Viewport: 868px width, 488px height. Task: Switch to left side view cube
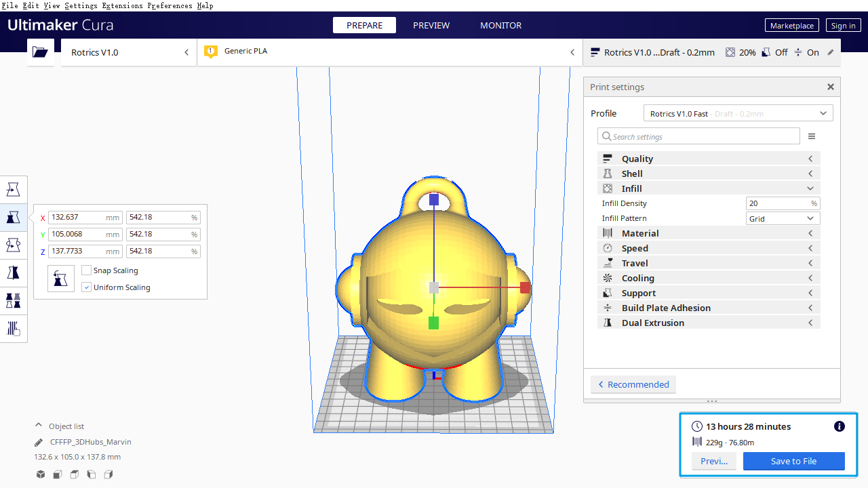[x=91, y=474]
